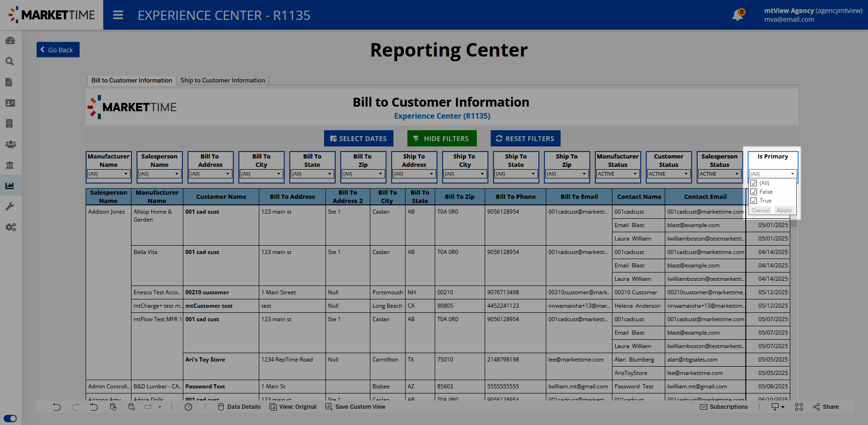Viewport: 868px width, 425px height.
Task: Expand the Ship To State filter dropdown
Action: (x=516, y=174)
